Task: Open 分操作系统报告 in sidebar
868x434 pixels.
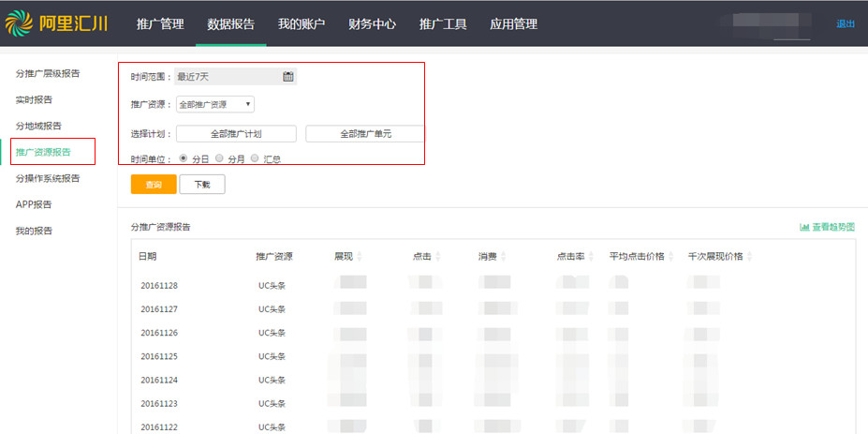Action: coord(48,178)
